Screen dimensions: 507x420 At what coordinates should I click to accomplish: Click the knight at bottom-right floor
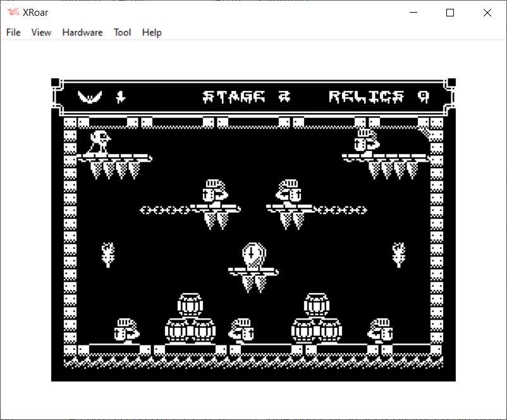[x=380, y=331]
